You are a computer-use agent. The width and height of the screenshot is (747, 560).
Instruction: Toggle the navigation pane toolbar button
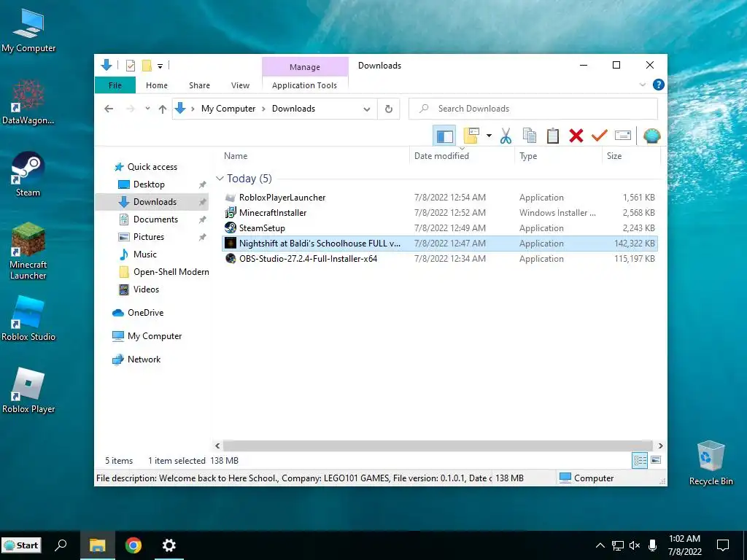pyautogui.click(x=444, y=136)
